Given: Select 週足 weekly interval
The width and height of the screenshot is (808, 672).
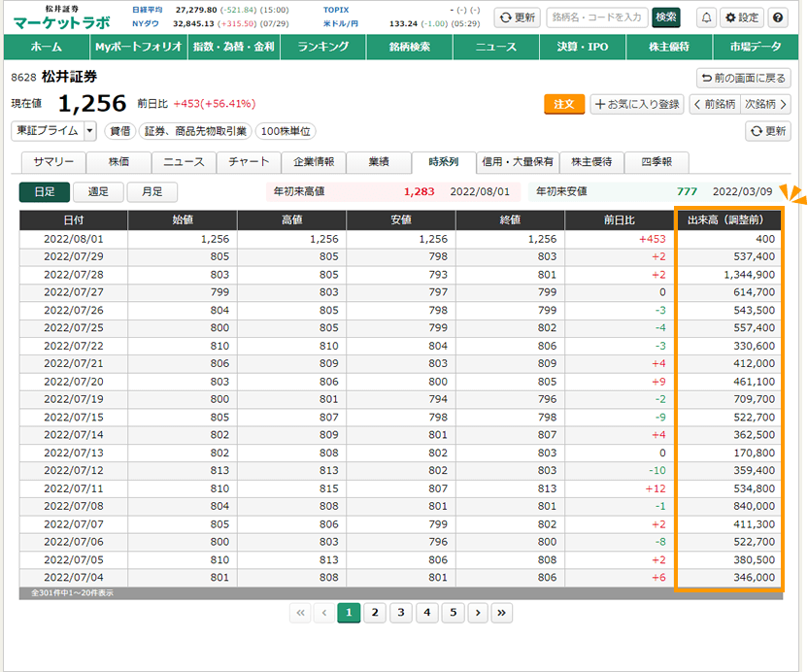Looking at the screenshot, I should coord(98,192).
